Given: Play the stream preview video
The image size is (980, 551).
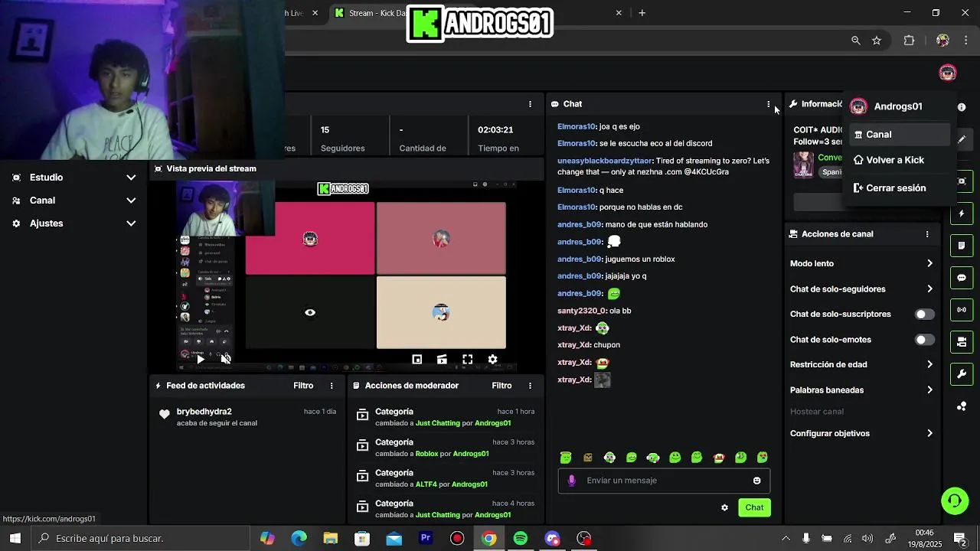Looking at the screenshot, I should 201,359.
